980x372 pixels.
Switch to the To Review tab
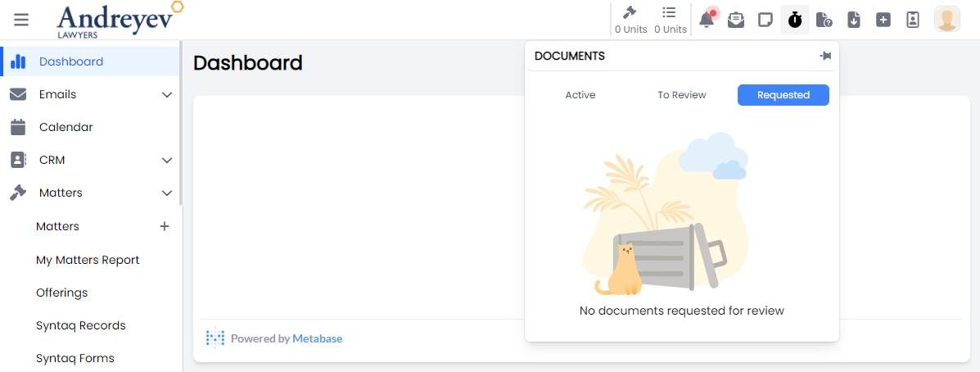point(682,95)
